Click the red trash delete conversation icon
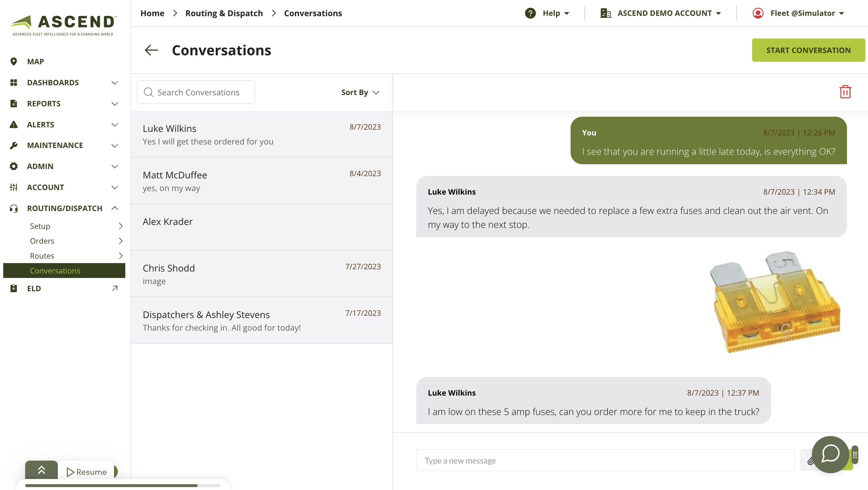 845,92
